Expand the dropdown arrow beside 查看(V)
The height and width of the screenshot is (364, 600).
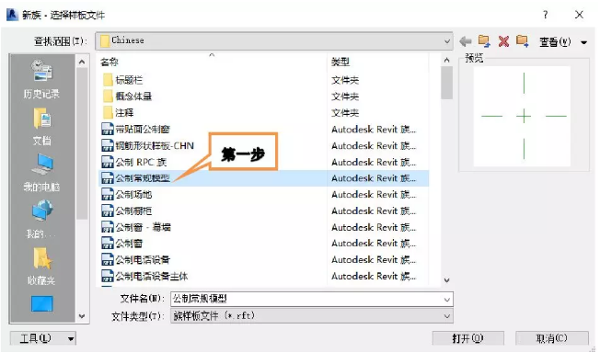point(584,42)
